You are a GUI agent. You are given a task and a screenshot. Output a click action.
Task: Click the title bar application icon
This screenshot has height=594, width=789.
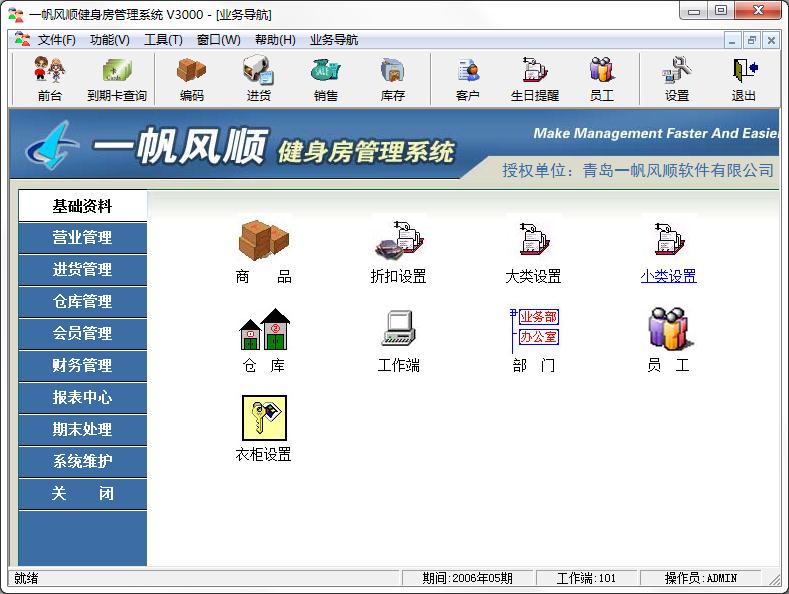pos(16,14)
